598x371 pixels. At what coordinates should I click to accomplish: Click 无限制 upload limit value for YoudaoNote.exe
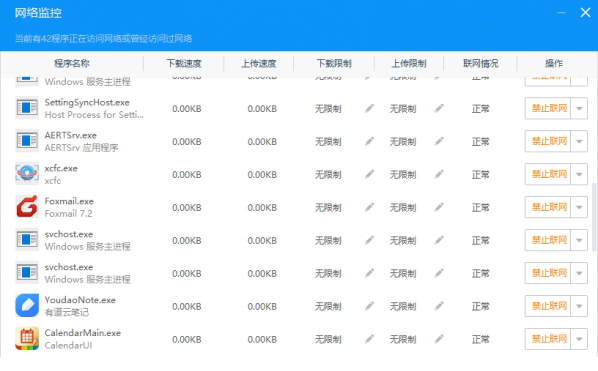pyautogui.click(x=403, y=307)
